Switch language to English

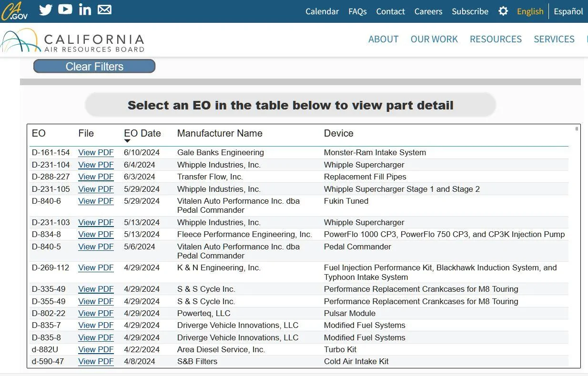pos(530,11)
